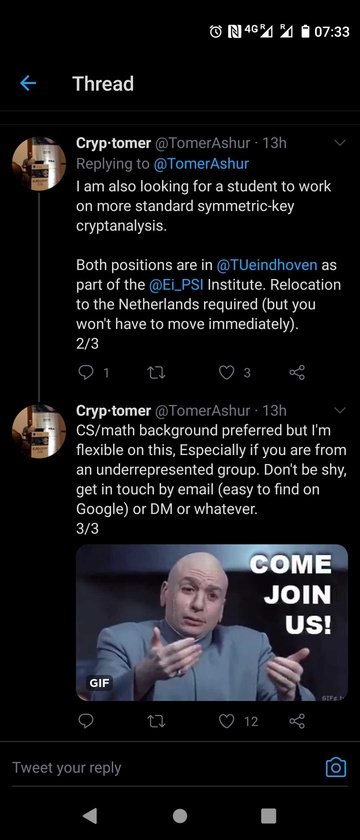The height and width of the screenshot is (840, 360).
Task: Open camera icon in reply bar
Action: pyautogui.click(x=336, y=767)
